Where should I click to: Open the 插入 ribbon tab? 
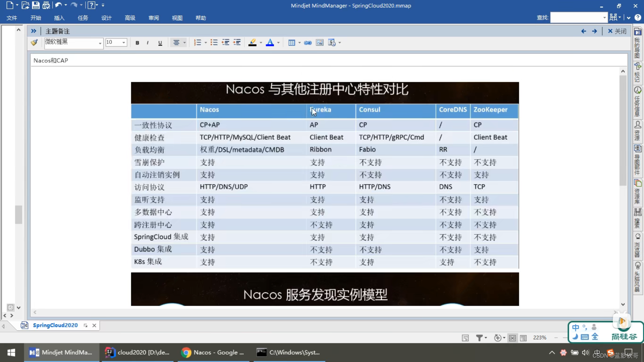point(59,18)
